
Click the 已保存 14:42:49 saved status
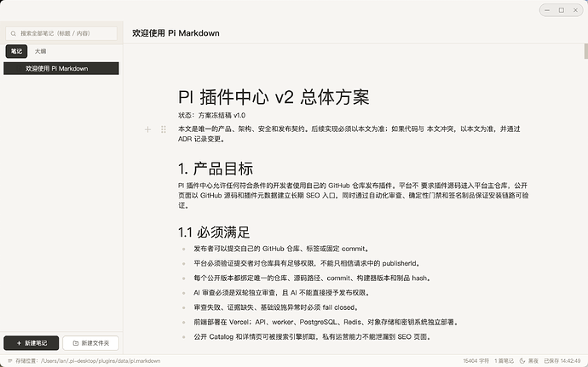[562, 361]
